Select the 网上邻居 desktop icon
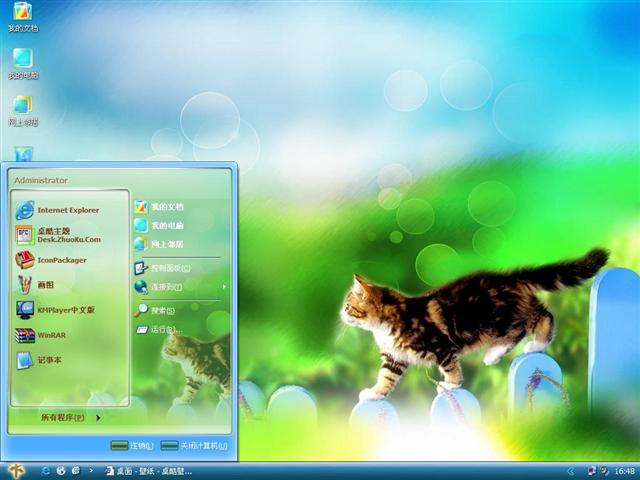Viewport: 640px width, 480px height. (23, 111)
